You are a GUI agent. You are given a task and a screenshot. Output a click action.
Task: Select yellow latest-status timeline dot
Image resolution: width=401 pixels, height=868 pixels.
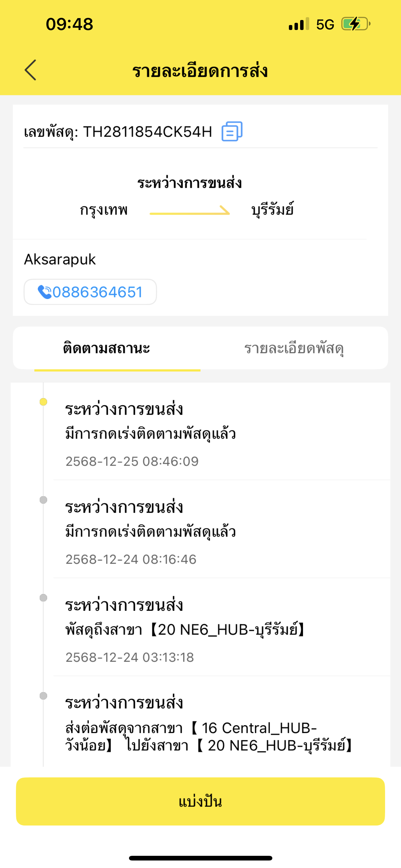click(x=43, y=402)
